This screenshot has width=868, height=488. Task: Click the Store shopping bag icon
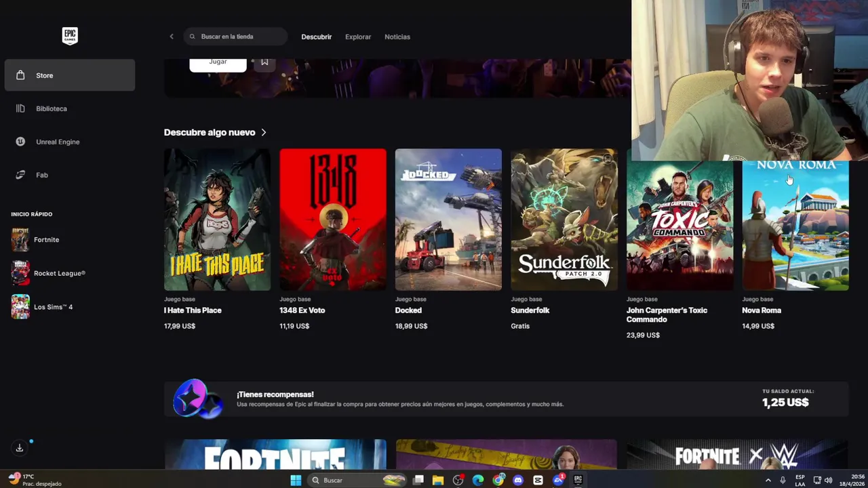20,75
